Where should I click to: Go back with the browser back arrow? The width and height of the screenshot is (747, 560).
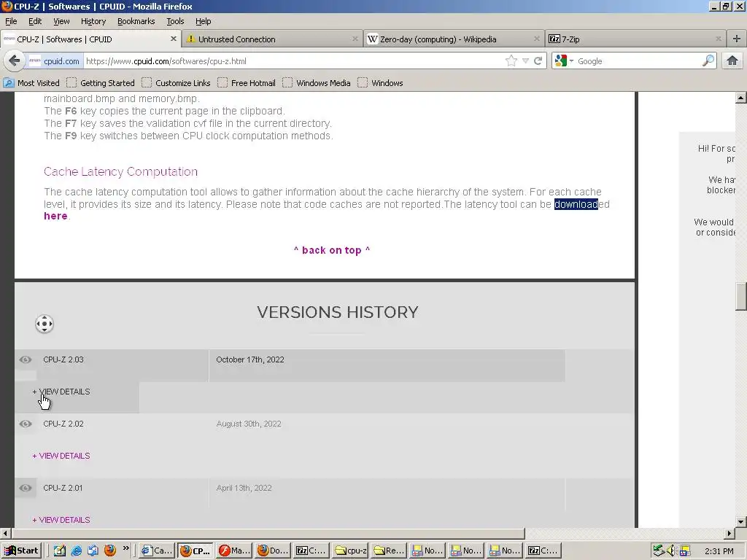click(x=15, y=61)
